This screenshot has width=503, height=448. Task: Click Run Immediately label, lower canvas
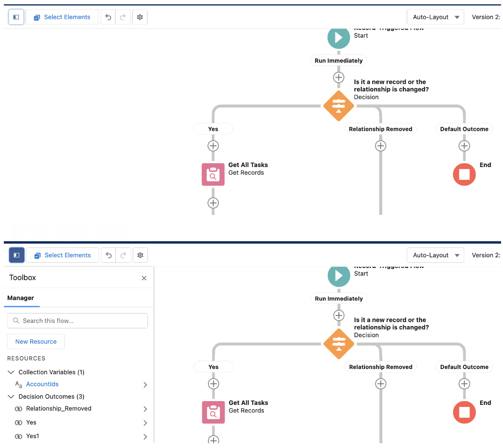(339, 298)
